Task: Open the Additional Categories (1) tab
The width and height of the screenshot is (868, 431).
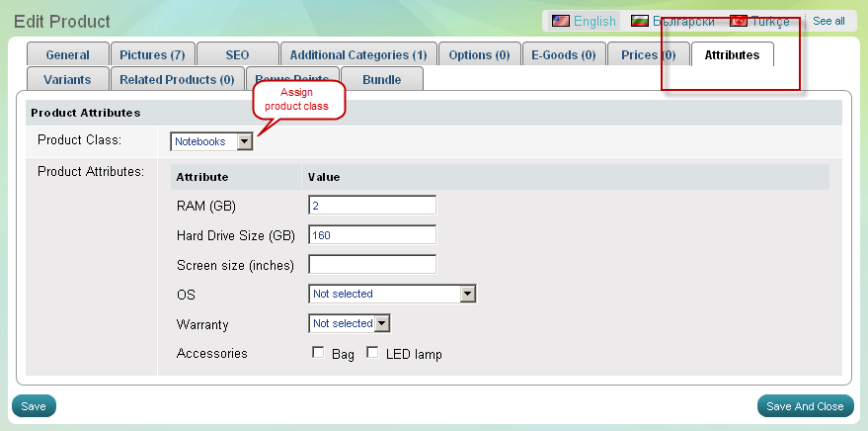Action: (357, 55)
